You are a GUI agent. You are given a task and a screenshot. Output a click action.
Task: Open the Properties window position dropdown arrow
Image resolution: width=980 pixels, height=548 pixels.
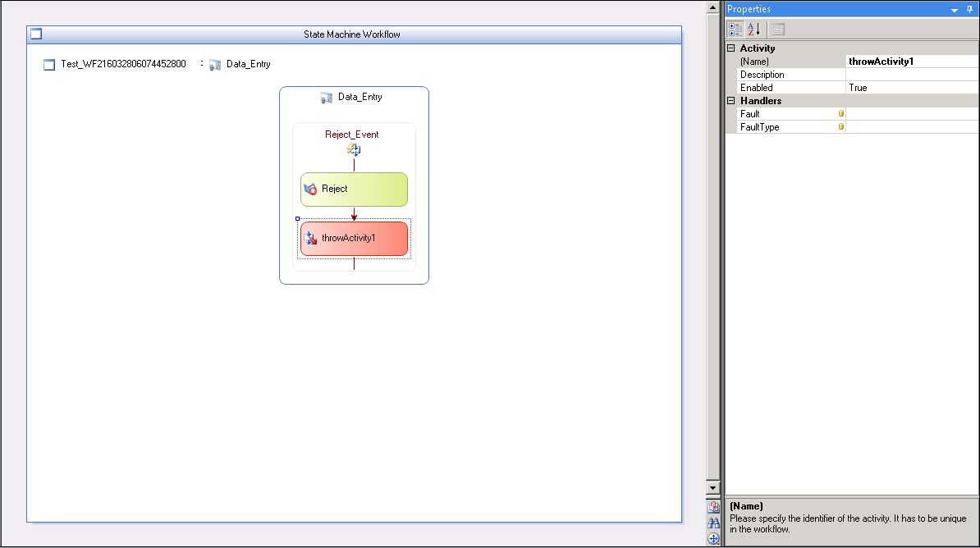click(x=955, y=10)
